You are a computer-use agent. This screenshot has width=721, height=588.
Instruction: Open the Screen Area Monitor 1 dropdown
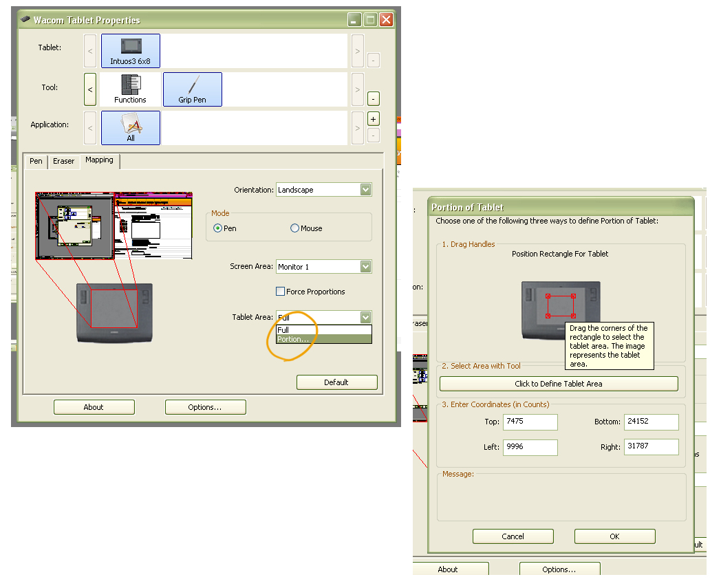(324, 267)
